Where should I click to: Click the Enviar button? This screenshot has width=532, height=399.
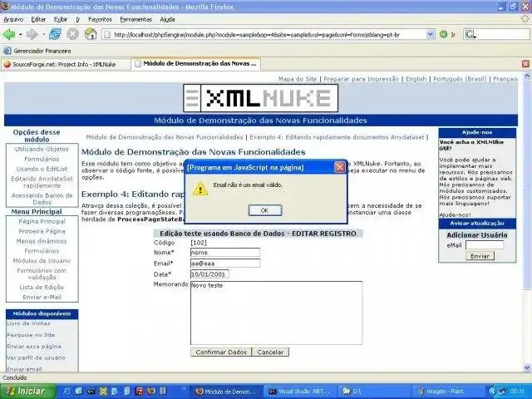(480, 256)
